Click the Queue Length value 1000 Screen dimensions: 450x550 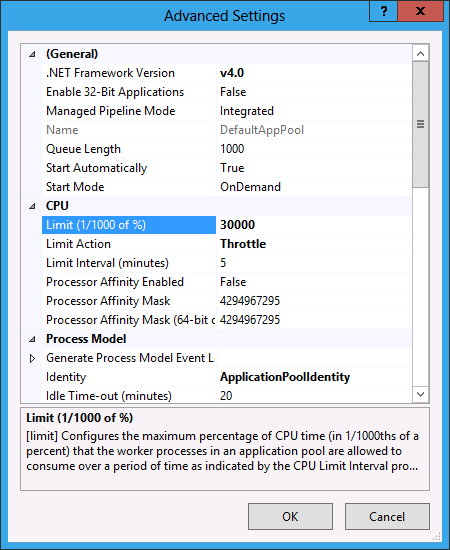(232, 149)
